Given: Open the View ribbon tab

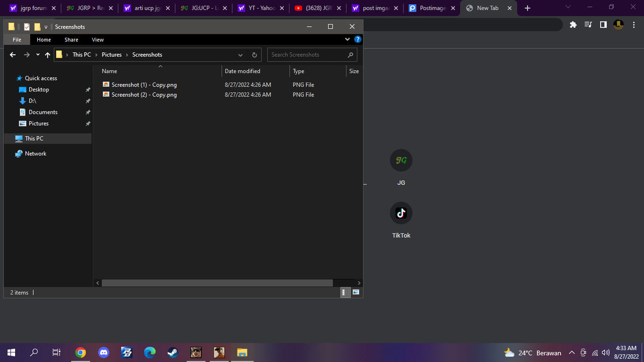Looking at the screenshot, I should pos(98,40).
